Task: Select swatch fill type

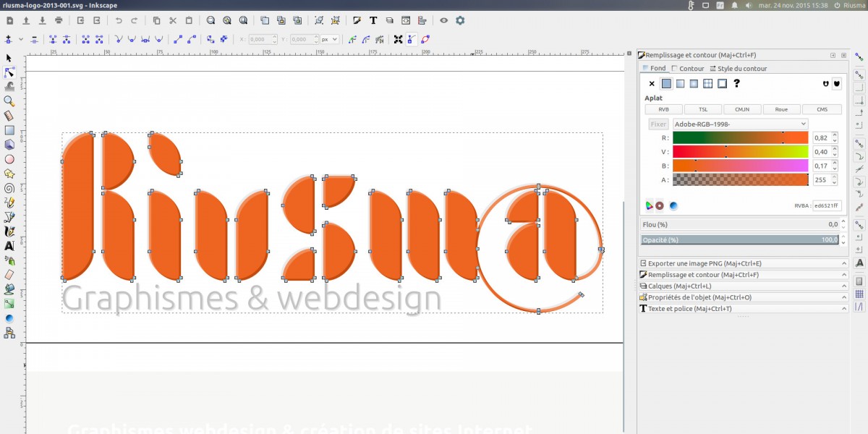Action: click(x=722, y=84)
